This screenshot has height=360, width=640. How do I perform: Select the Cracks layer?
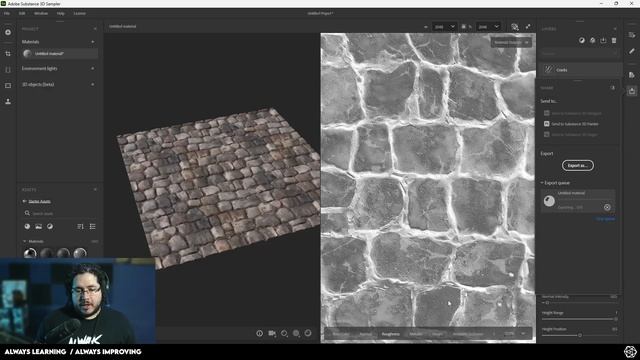(x=580, y=70)
